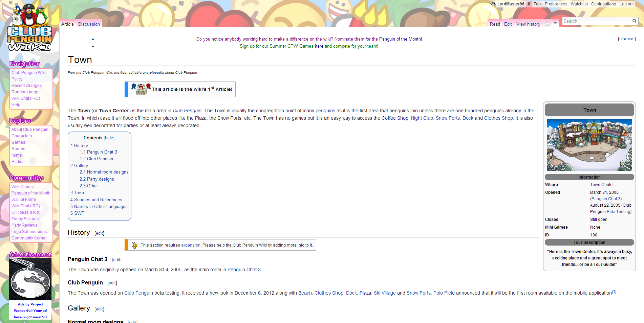Click the Mortal Kombat dragon advertisement image
Viewport: 644px width, 323px height.
click(x=30, y=279)
